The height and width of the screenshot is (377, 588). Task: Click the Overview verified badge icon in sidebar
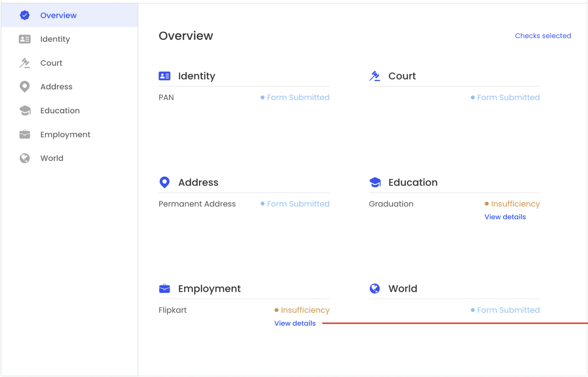pyautogui.click(x=25, y=15)
